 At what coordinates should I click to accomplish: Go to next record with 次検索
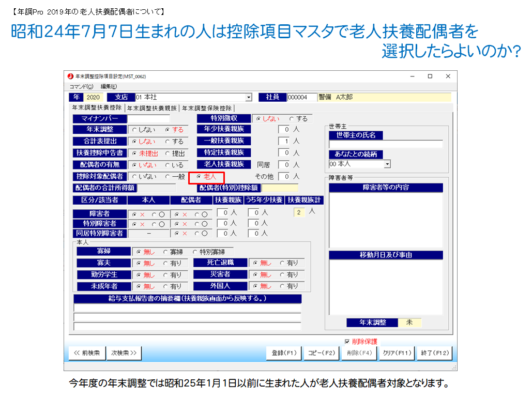(124, 353)
